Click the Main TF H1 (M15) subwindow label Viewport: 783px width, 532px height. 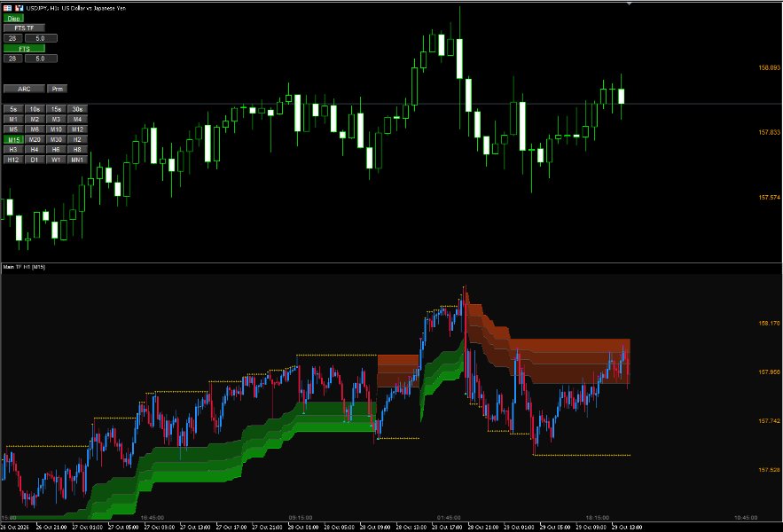point(24,267)
